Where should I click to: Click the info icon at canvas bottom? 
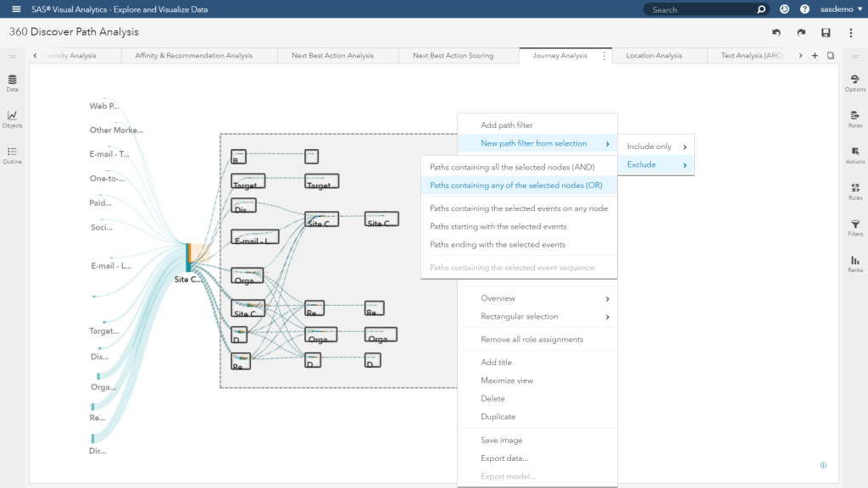click(x=823, y=465)
